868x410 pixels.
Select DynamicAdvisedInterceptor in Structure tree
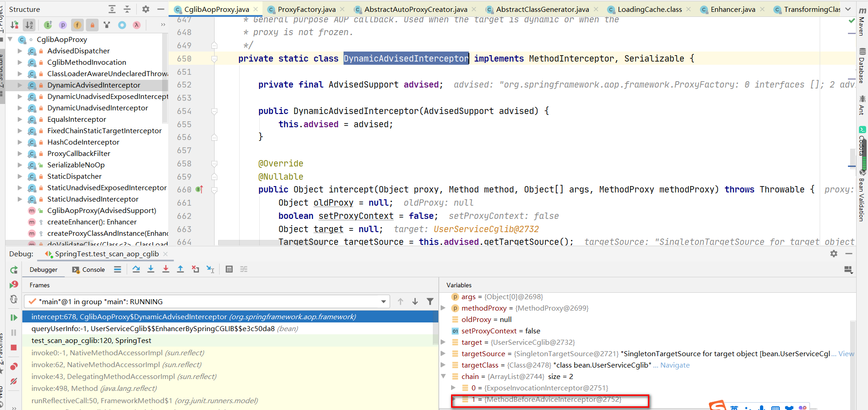click(x=94, y=85)
